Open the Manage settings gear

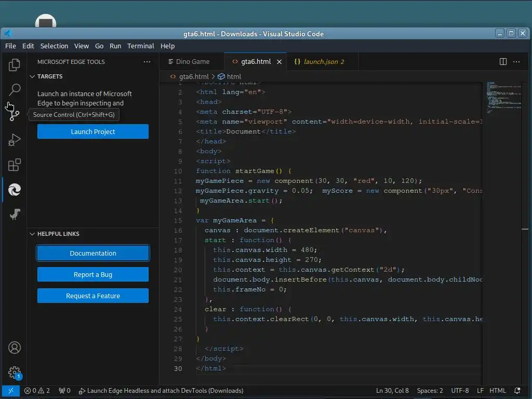14,373
